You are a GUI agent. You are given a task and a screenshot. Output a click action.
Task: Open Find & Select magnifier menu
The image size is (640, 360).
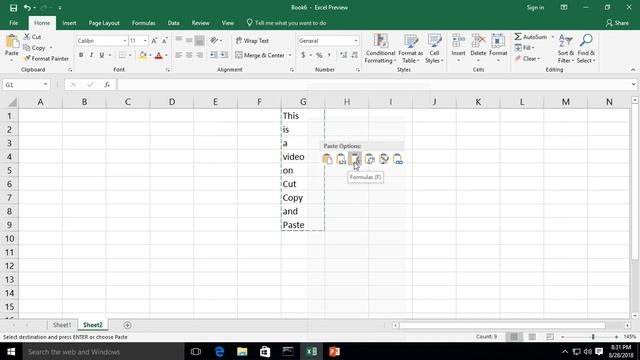(x=586, y=49)
